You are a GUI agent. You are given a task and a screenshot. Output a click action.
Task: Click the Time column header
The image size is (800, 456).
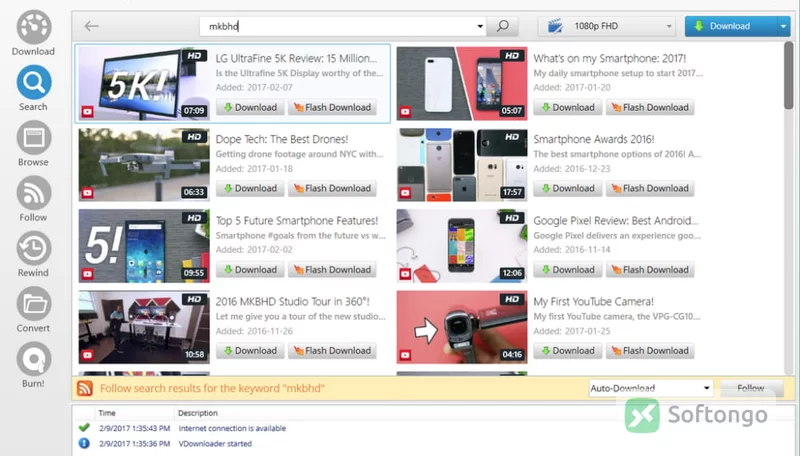(107, 413)
